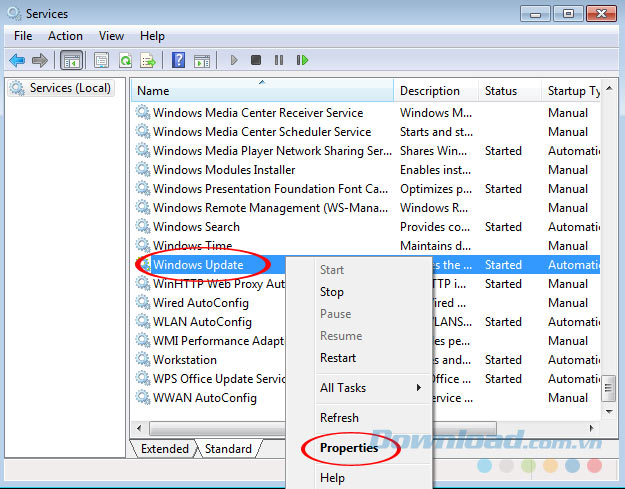625x489 pixels.
Task: Click the vertical scrollbar down arrow
Action: pyautogui.click(x=609, y=411)
